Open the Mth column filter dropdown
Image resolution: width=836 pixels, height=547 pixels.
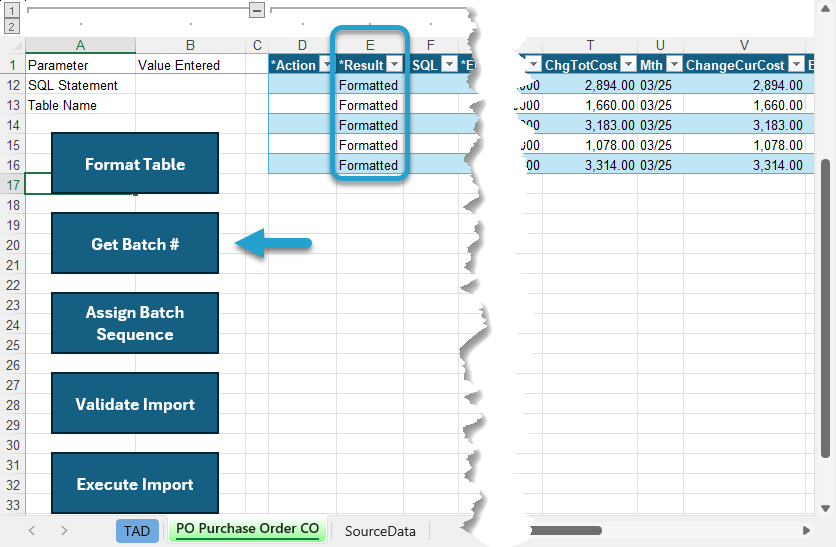[675, 65]
